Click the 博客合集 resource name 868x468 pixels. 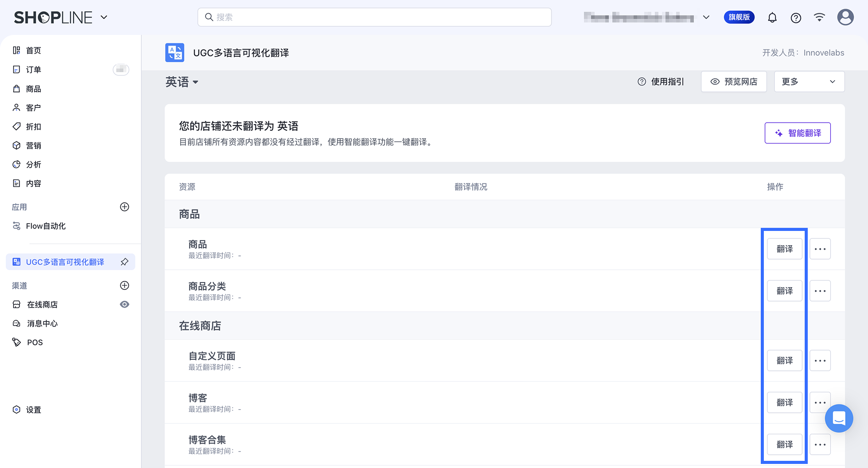click(x=207, y=439)
